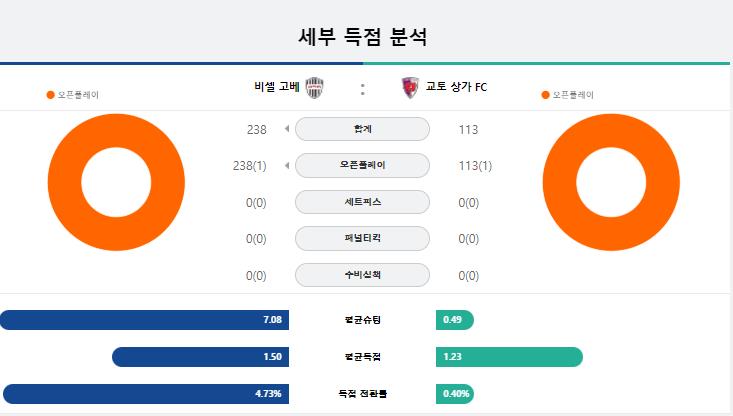Select the 페널티킥 pill button
The width and height of the screenshot is (733, 416).
[x=362, y=238]
